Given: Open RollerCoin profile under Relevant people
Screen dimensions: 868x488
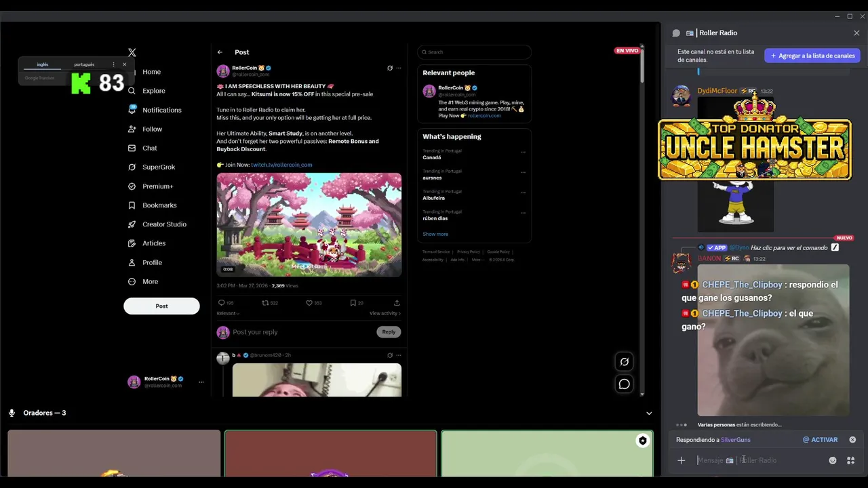Looking at the screenshot, I should (x=451, y=87).
